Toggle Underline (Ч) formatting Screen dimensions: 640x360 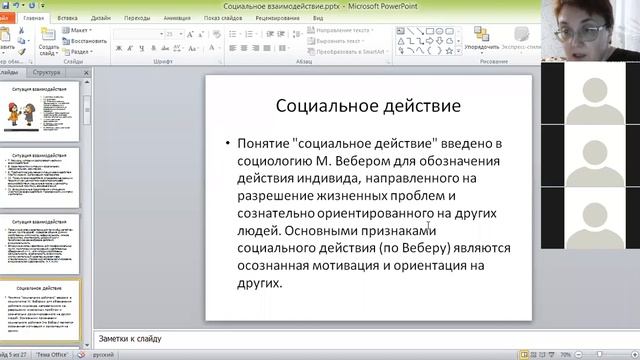click(x=142, y=48)
